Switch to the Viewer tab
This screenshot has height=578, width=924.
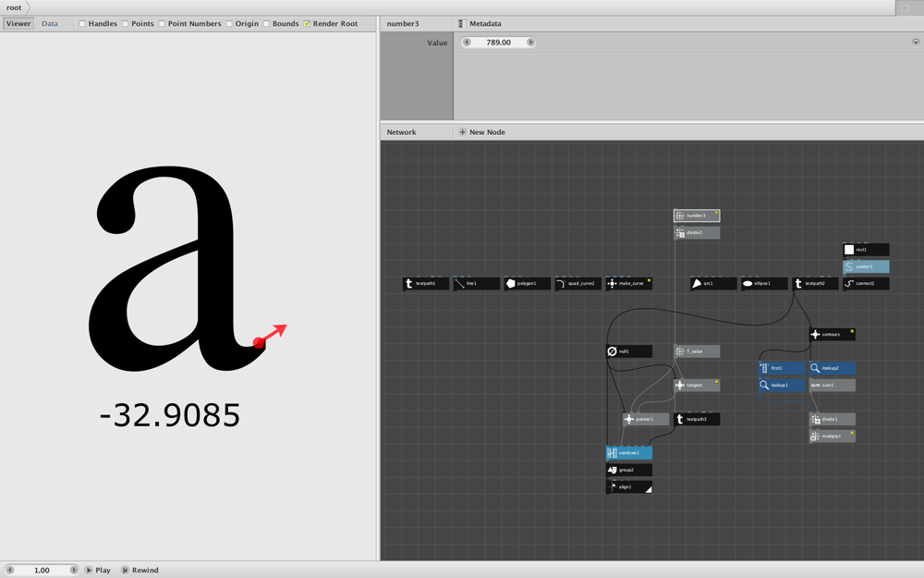[x=18, y=24]
